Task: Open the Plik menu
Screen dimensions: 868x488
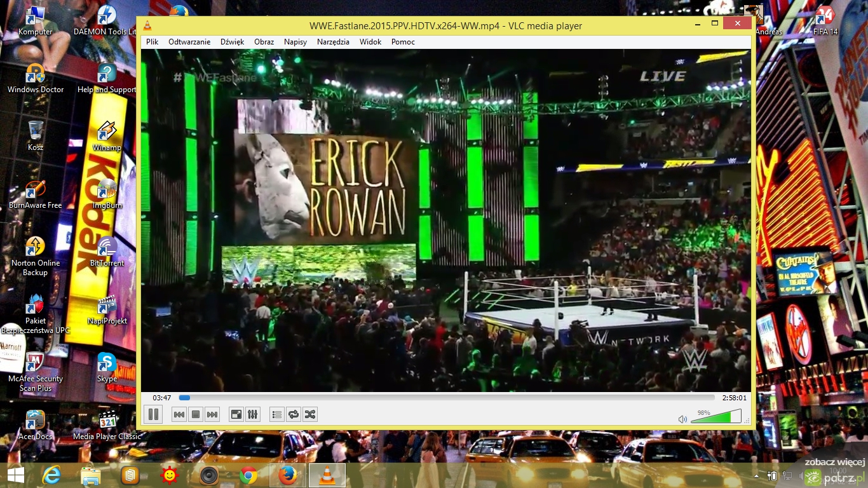Action: pos(152,42)
